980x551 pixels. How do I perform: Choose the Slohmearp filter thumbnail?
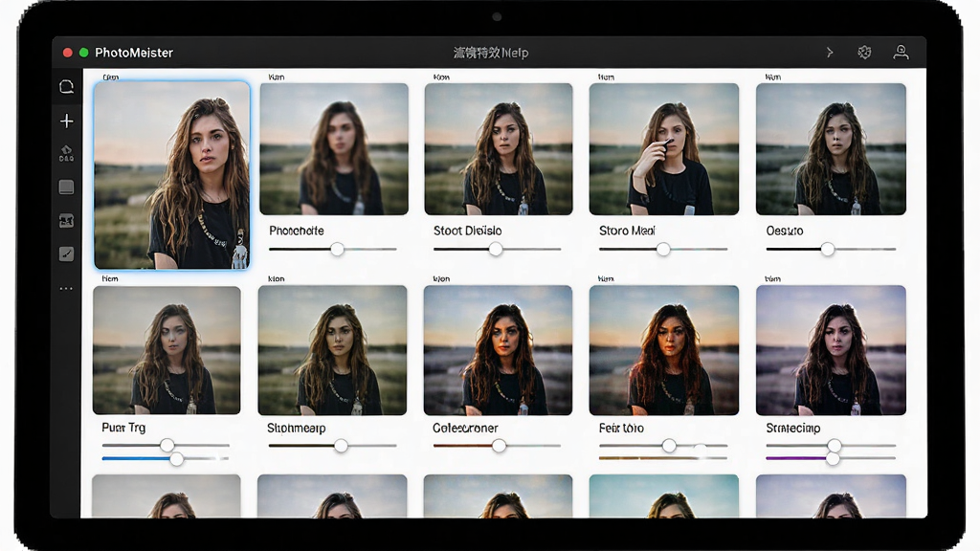pyautogui.click(x=332, y=350)
